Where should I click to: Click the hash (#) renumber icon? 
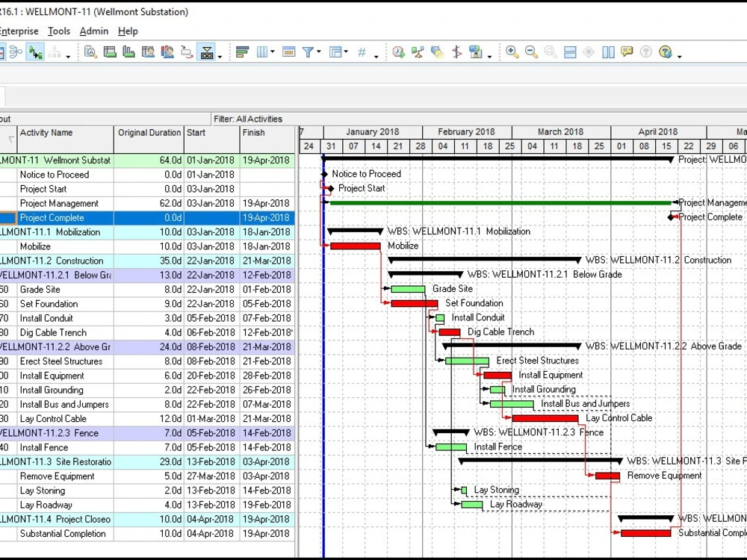[x=362, y=52]
